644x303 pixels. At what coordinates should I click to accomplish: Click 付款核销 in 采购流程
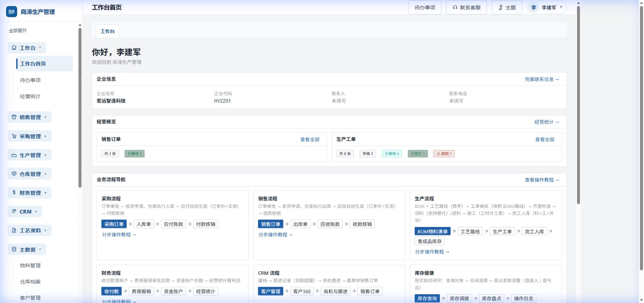pos(206,224)
